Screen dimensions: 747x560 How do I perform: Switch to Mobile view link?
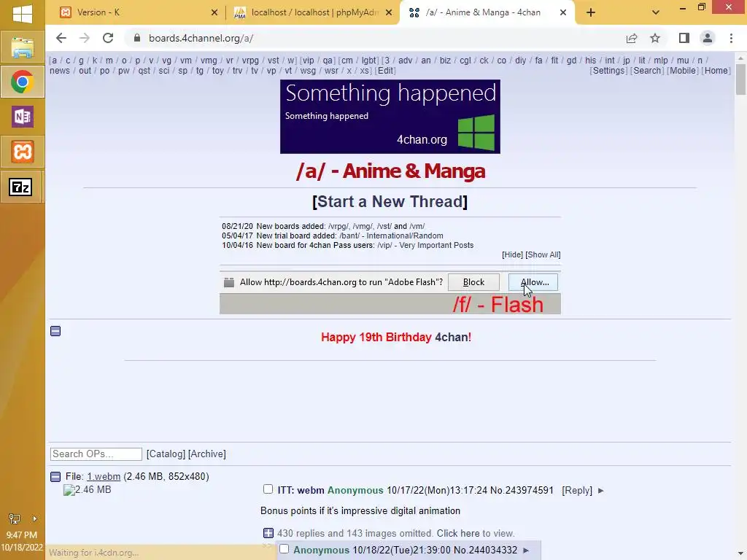click(683, 71)
